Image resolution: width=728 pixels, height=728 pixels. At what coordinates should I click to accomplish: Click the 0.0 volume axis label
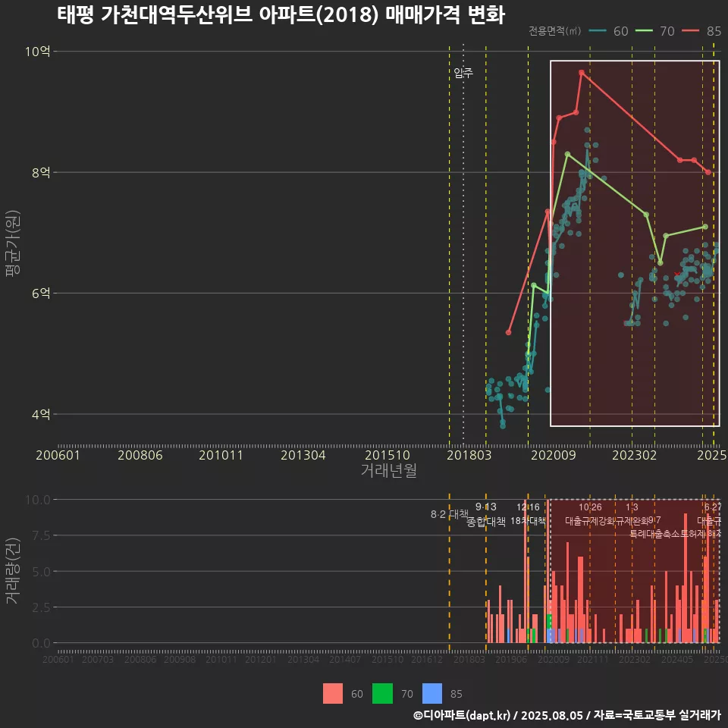click(41, 644)
